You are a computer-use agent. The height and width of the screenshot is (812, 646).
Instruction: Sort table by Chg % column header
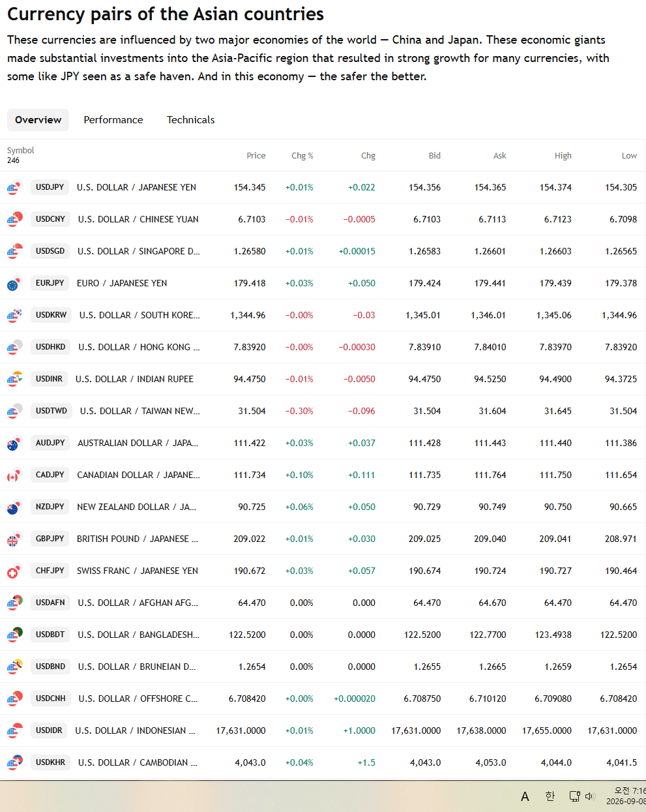[302, 156]
